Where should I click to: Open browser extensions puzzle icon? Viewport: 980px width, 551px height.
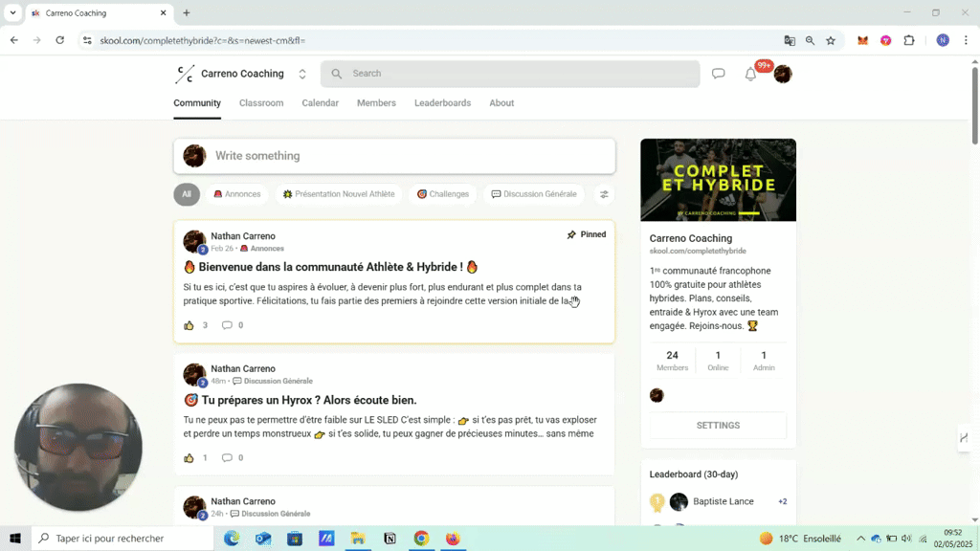pos(909,40)
